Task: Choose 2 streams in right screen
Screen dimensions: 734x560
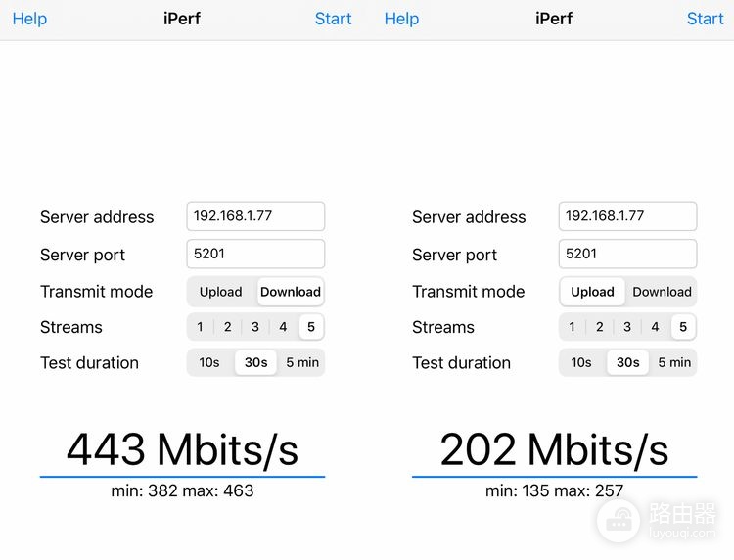Action: point(600,327)
